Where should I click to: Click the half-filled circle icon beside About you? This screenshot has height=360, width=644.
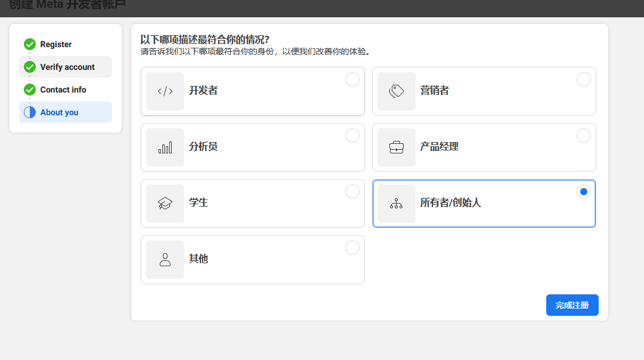pos(30,112)
